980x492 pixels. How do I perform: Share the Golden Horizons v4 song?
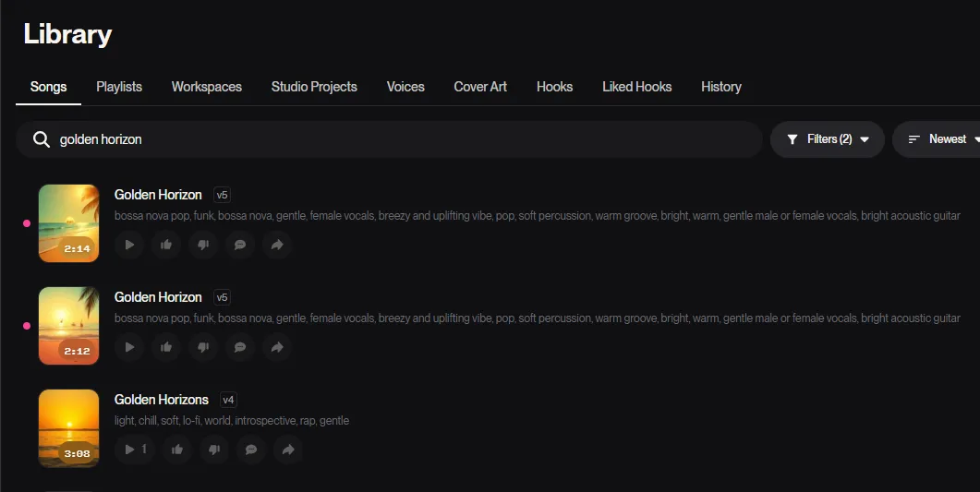click(x=288, y=450)
